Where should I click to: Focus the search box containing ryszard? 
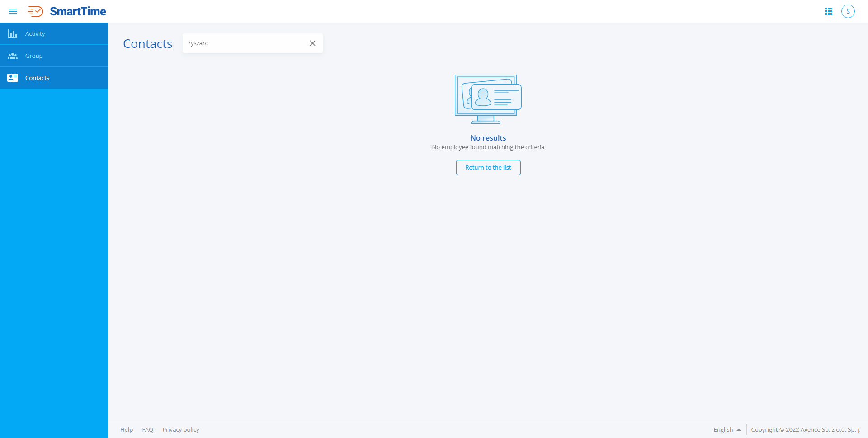pos(244,43)
